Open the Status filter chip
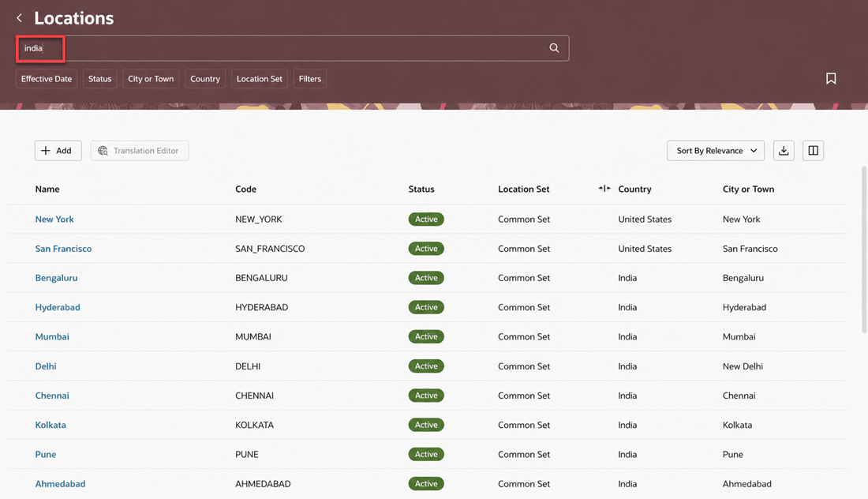This screenshot has height=499, width=868. click(99, 79)
